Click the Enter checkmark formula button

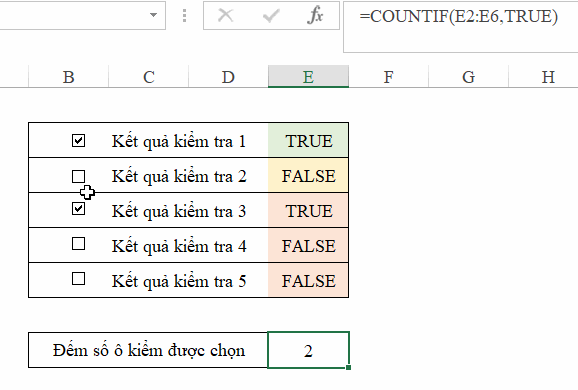click(271, 15)
